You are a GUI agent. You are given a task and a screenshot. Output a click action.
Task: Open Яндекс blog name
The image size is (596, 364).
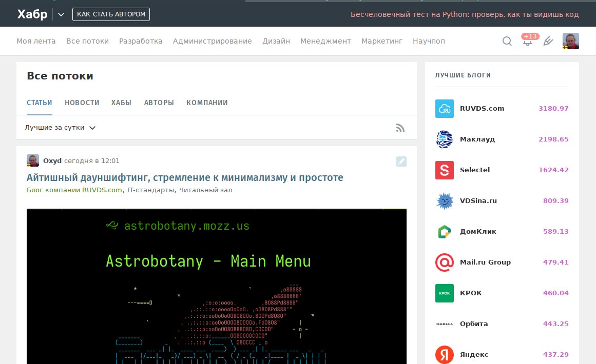pyautogui.click(x=474, y=354)
